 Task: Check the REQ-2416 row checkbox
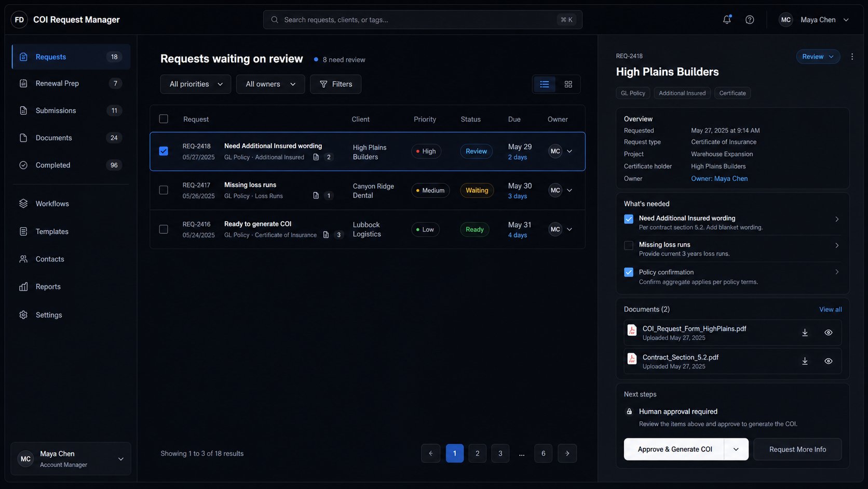pos(164,229)
